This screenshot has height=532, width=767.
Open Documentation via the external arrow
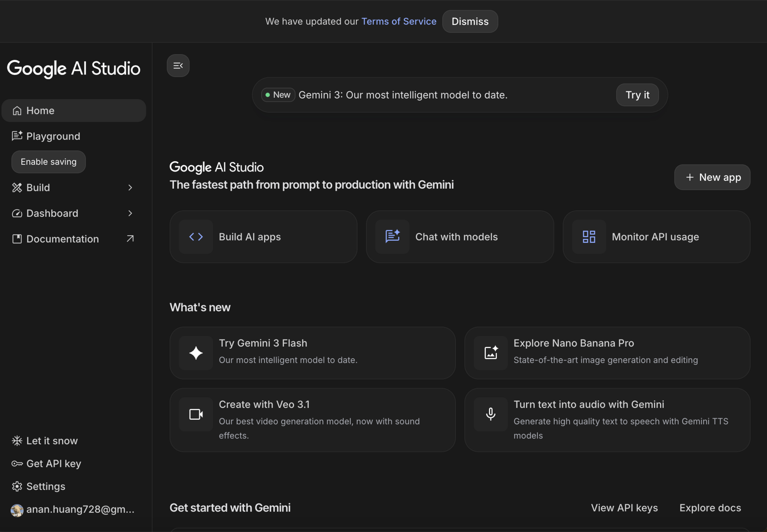[x=130, y=239]
